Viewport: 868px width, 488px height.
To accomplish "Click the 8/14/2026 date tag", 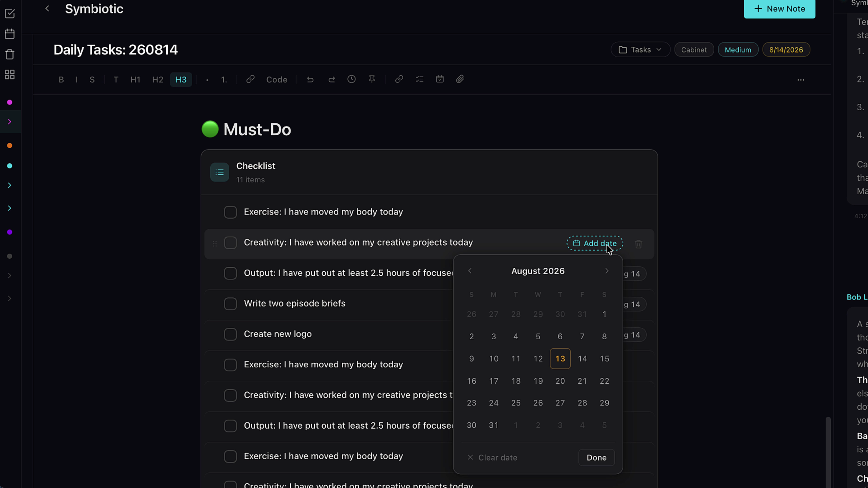I will 786,50.
